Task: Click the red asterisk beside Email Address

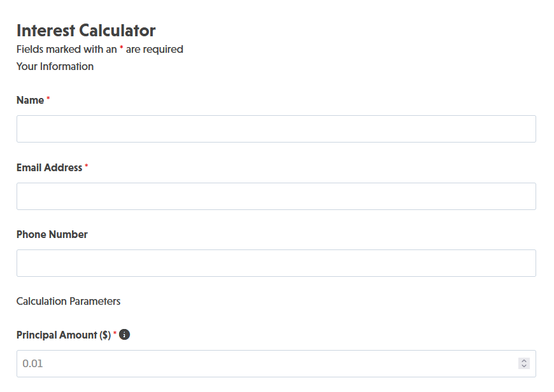Action: (x=87, y=166)
